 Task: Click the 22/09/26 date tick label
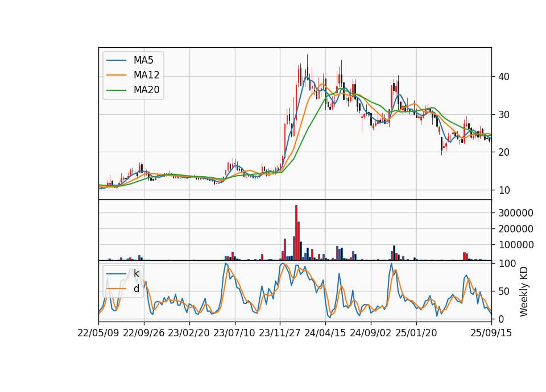pos(144,333)
